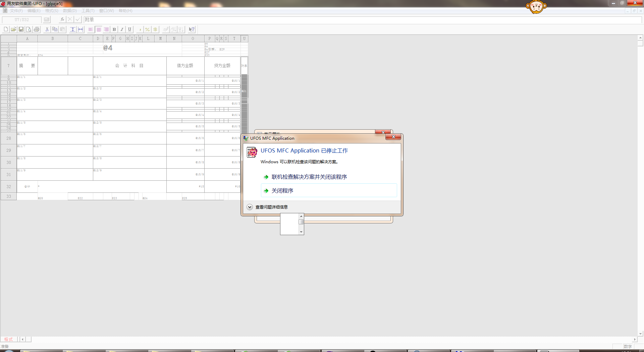Click the cancel X formula button
Image resolution: width=644 pixels, height=352 pixels.
click(70, 19)
